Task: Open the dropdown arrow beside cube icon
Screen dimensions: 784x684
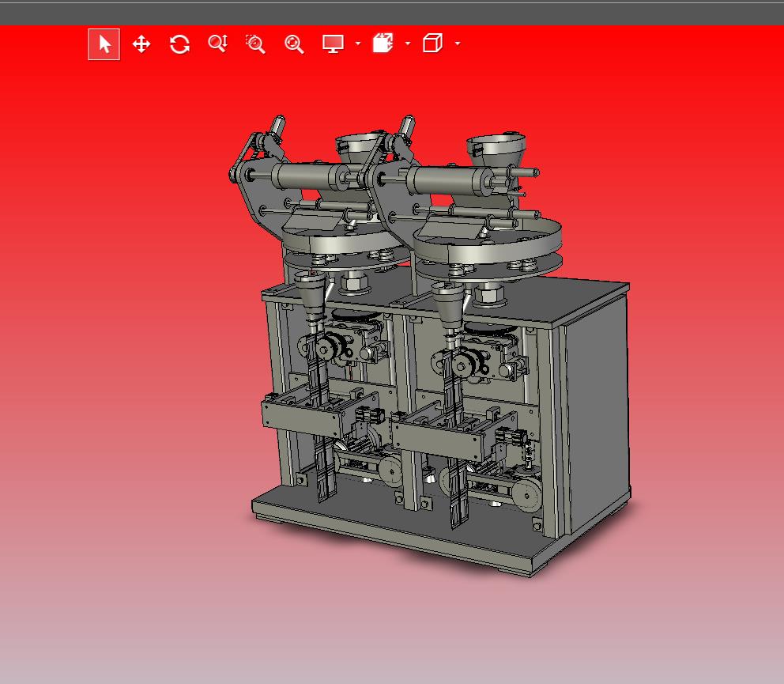Action: click(x=458, y=43)
